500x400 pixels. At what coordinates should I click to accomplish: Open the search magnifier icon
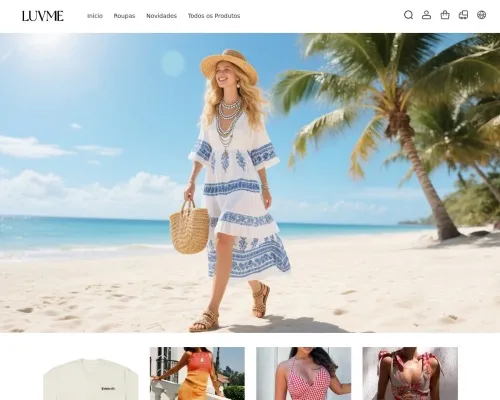[408, 15]
